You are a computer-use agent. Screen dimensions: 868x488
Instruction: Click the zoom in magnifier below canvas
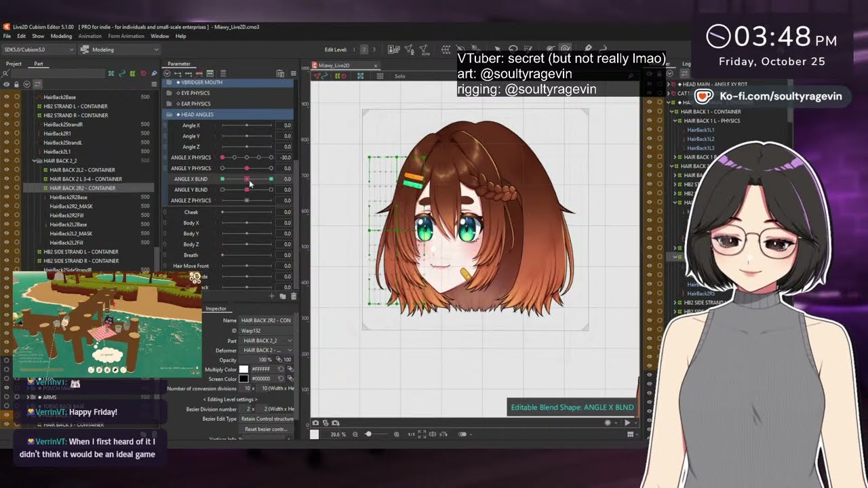(x=397, y=434)
